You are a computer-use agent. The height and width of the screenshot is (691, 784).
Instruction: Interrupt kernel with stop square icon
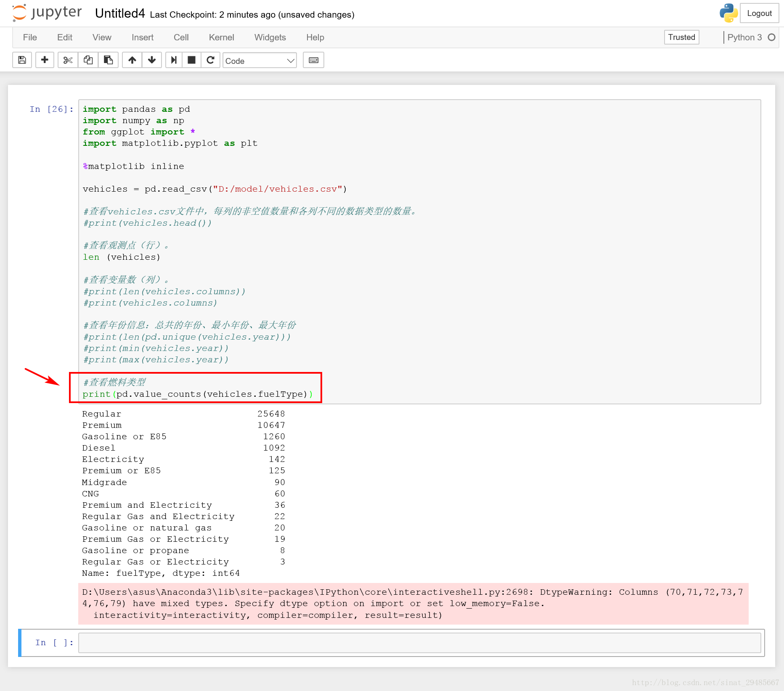[191, 60]
